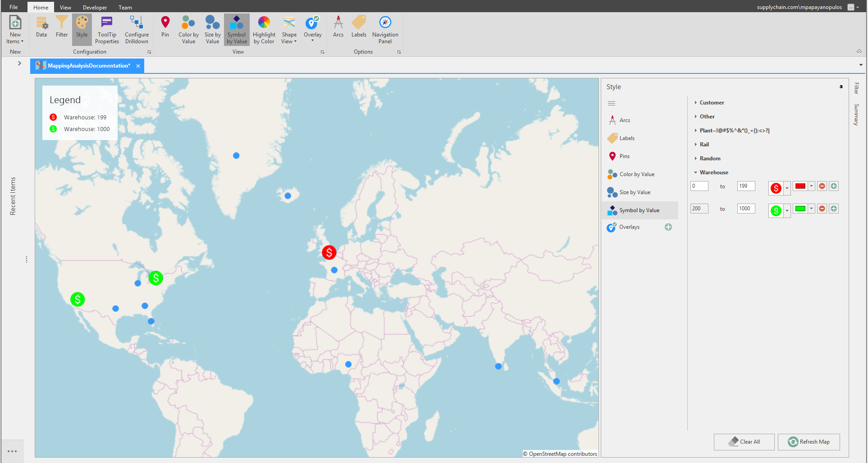Screen dimensions: 868x463
Task: Open the Summary side tab
Action: point(856,114)
